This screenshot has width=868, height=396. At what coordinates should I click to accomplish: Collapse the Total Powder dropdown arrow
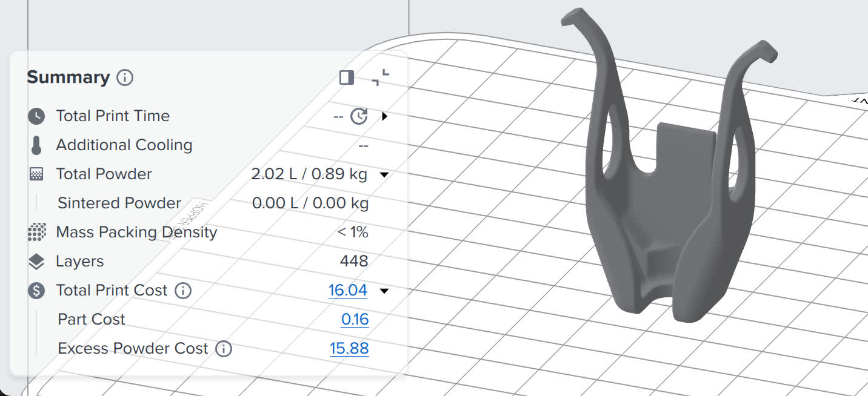tap(384, 175)
